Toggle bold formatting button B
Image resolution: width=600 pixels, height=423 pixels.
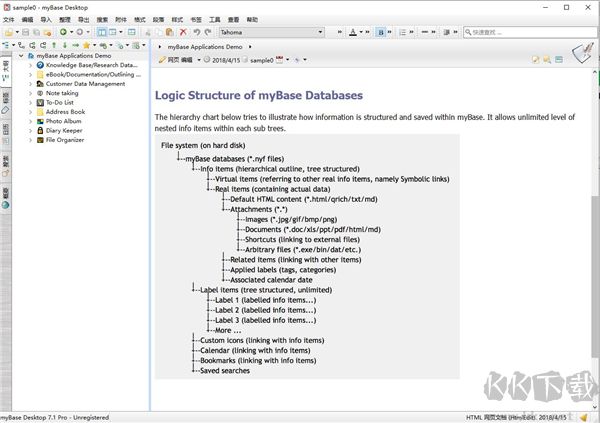pos(381,33)
